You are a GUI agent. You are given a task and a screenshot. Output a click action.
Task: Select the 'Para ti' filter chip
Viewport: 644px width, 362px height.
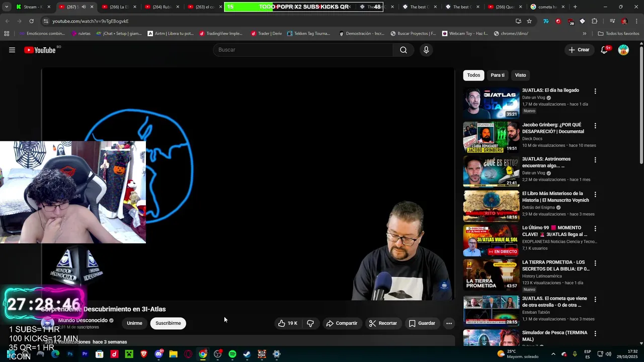pos(498,75)
